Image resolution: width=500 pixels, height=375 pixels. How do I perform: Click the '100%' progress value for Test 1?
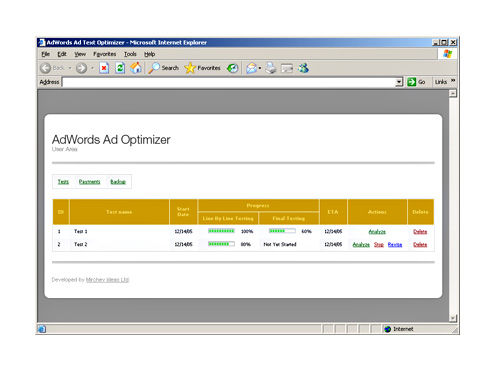pos(247,231)
